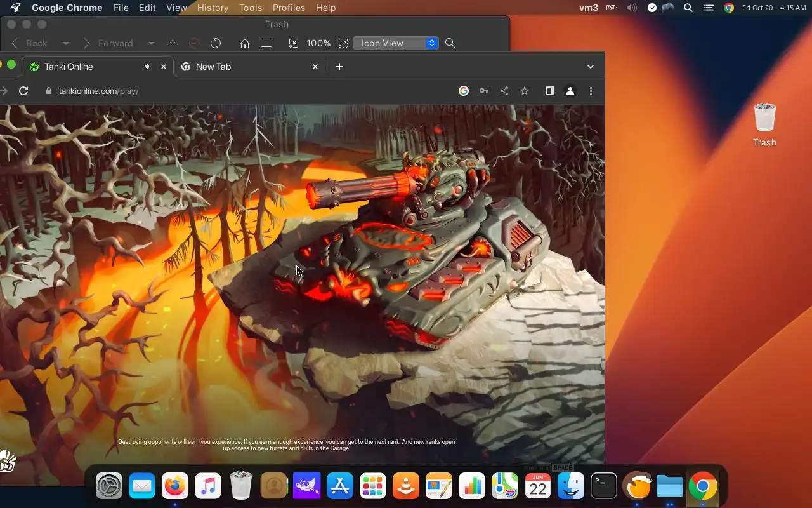Open the Google icon in address bar
This screenshot has height=508, width=812.
[x=464, y=91]
